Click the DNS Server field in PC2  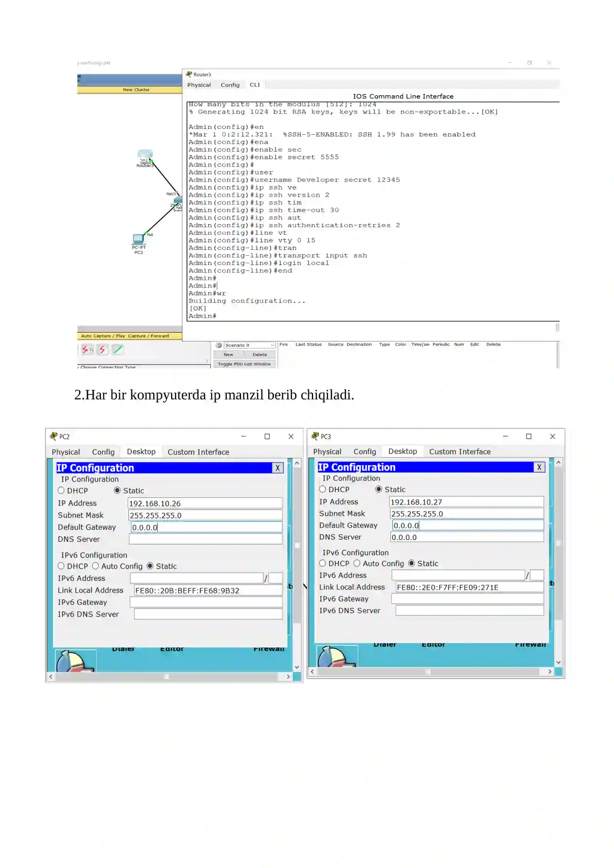[x=206, y=539]
